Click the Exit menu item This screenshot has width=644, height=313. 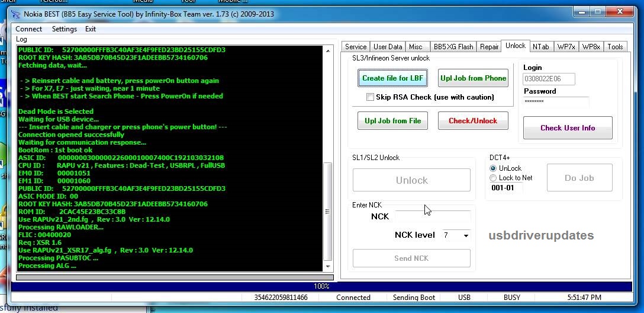coord(91,29)
